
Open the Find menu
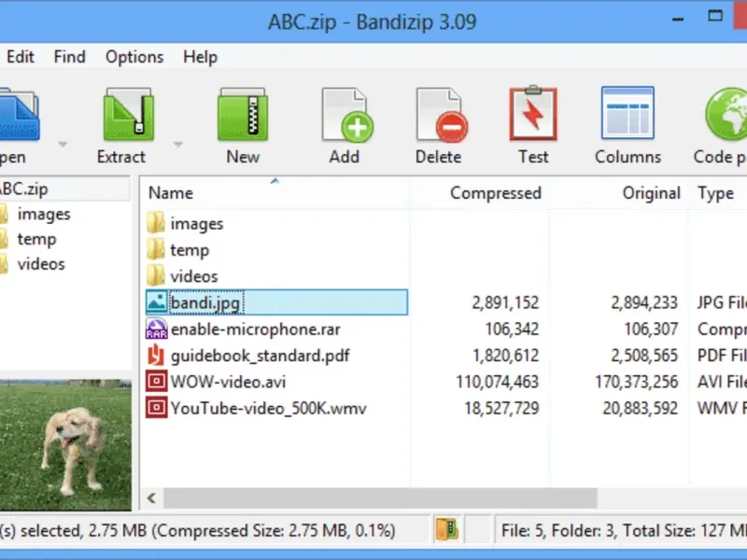(69, 57)
